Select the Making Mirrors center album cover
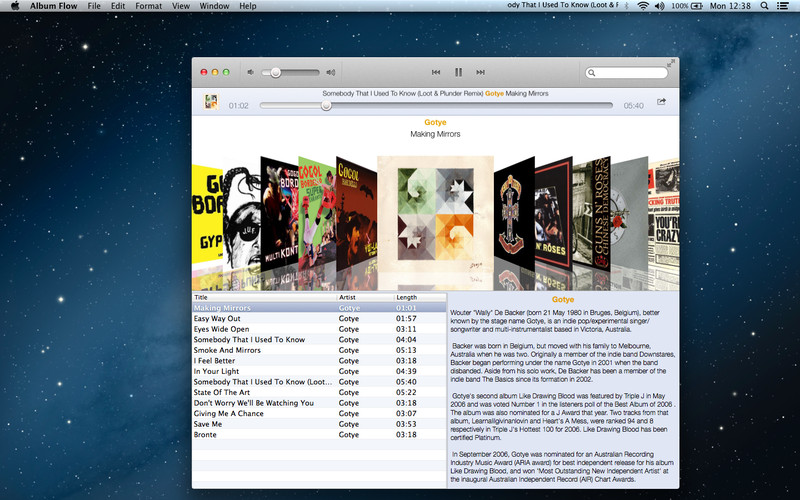This screenshot has width=800, height=500. click(435, 213)
